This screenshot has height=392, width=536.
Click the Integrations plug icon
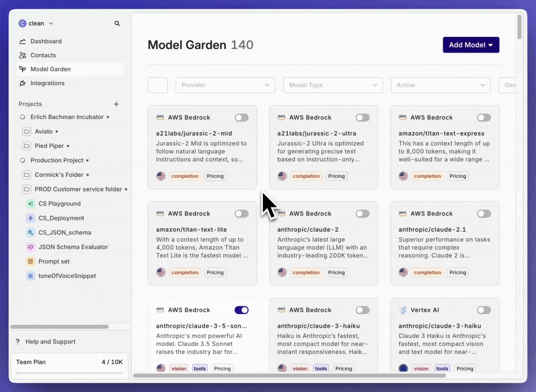(x=23, y=83)
